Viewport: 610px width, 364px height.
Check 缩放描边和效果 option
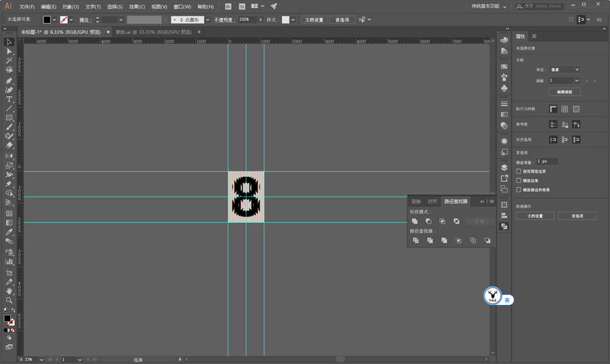tap(518, 190)
